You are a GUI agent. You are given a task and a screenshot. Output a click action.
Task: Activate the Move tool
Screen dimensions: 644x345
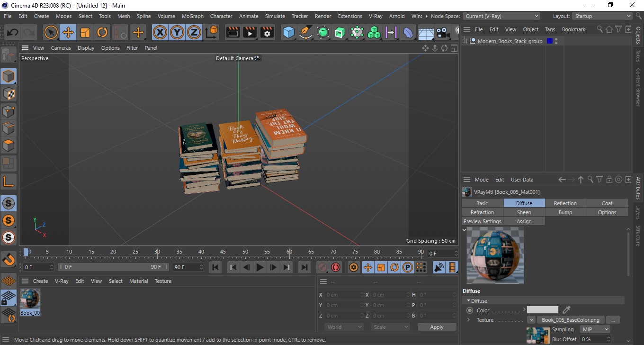click(68, 33)
